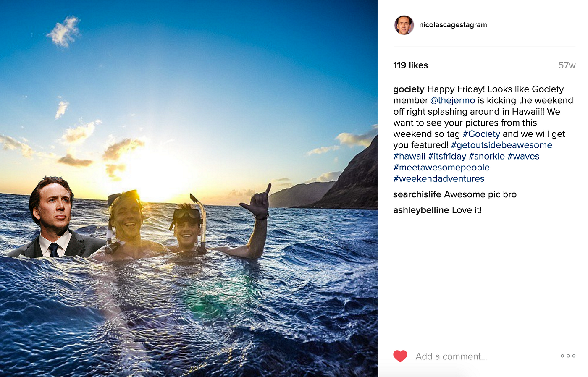Open the #itsfriday hashtag
This screenshot has height=377, width=588.
pyautogui.click(x=447, y=156)
